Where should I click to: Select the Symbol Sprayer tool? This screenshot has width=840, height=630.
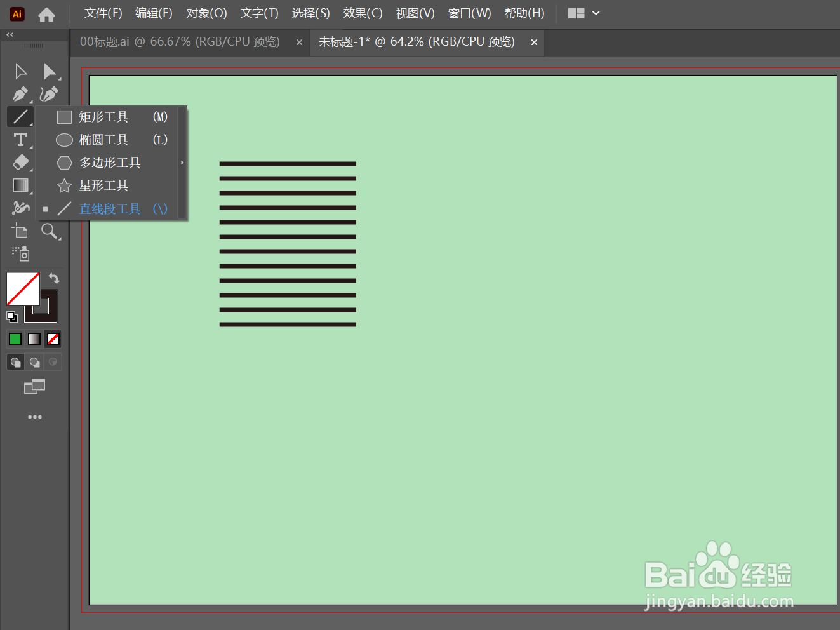click(20, 254)
